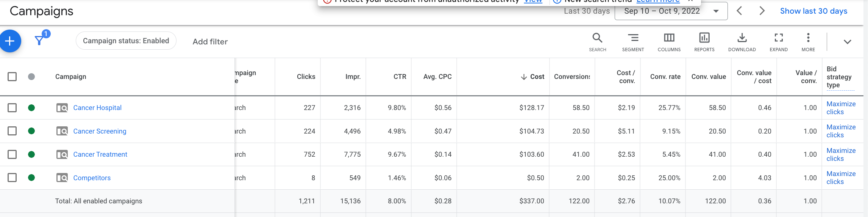
Task: Expand table to full screen
Action: point(778,41)
